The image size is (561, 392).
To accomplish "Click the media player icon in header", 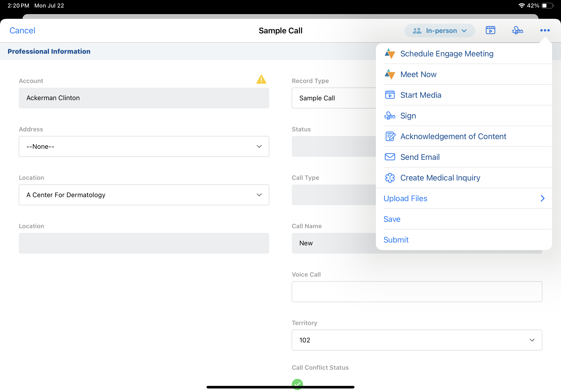I will pyautogui.click(x=490, y=30).
